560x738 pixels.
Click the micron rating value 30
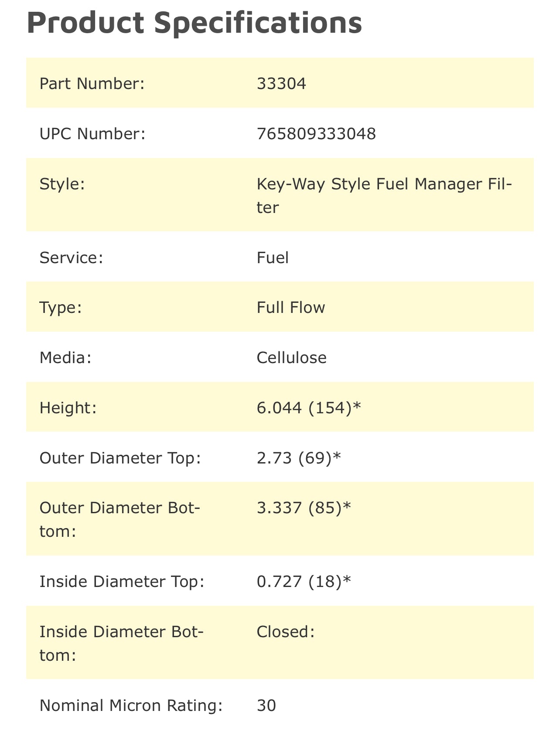(266, 706)
